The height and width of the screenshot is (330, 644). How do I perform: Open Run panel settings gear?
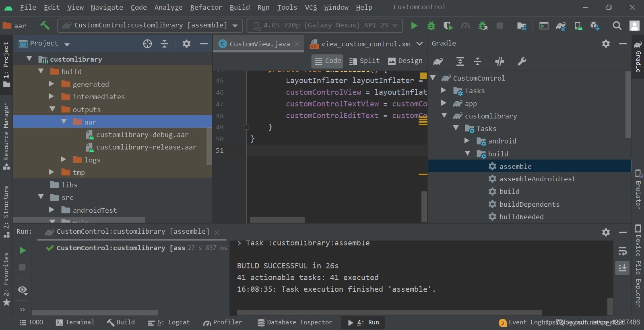(606, 232)
